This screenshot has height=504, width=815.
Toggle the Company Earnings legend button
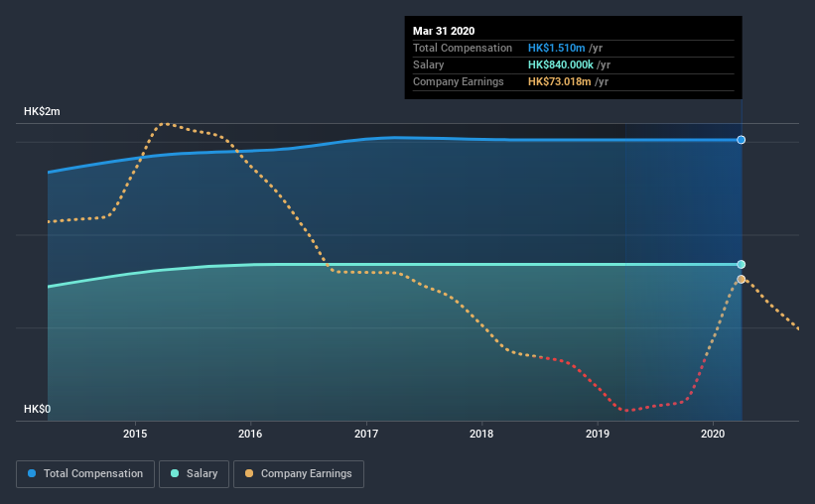click(299, 474)
